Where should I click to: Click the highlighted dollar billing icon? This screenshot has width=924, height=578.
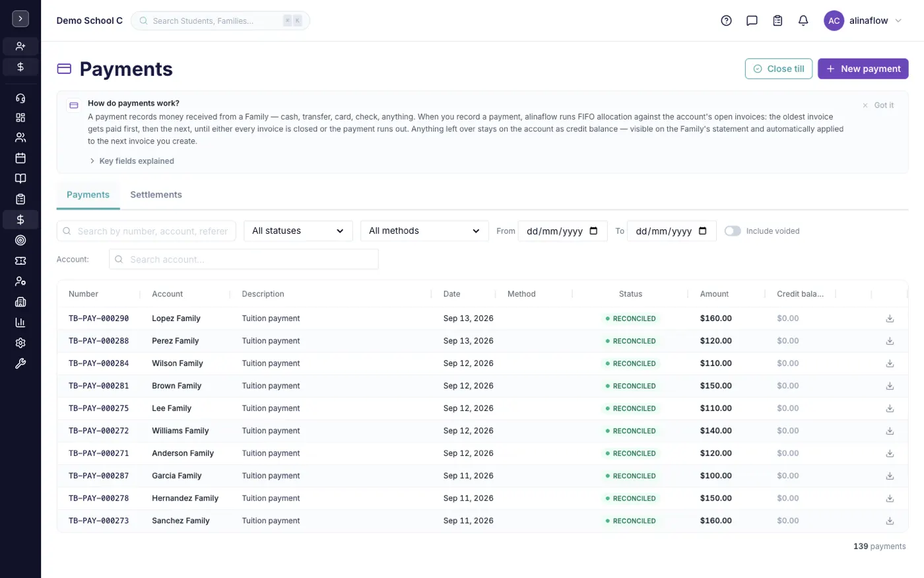[x=20, y=219]
